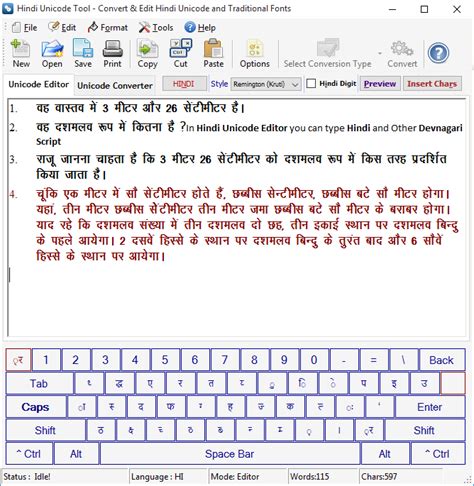The width and height of the screenshot is (474, 486).
Task: Open the Tools menu
Action: pos(156,27)
